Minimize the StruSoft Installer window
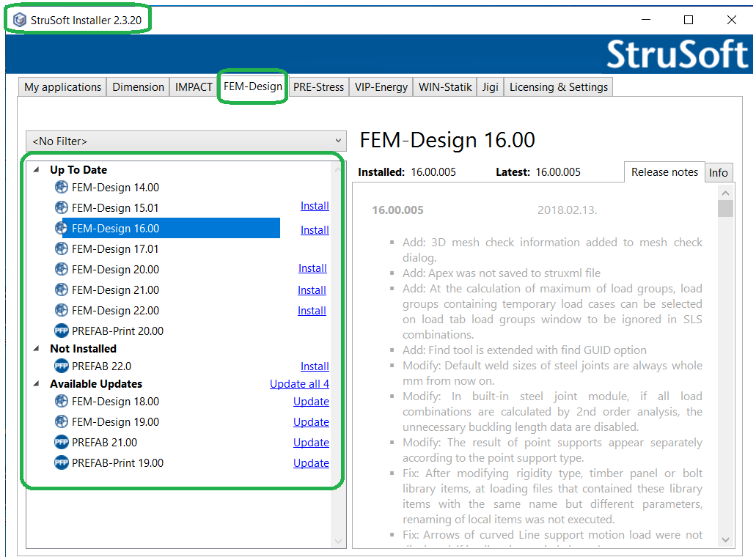This screenshot has width=756, height=557. pos(646,20)
